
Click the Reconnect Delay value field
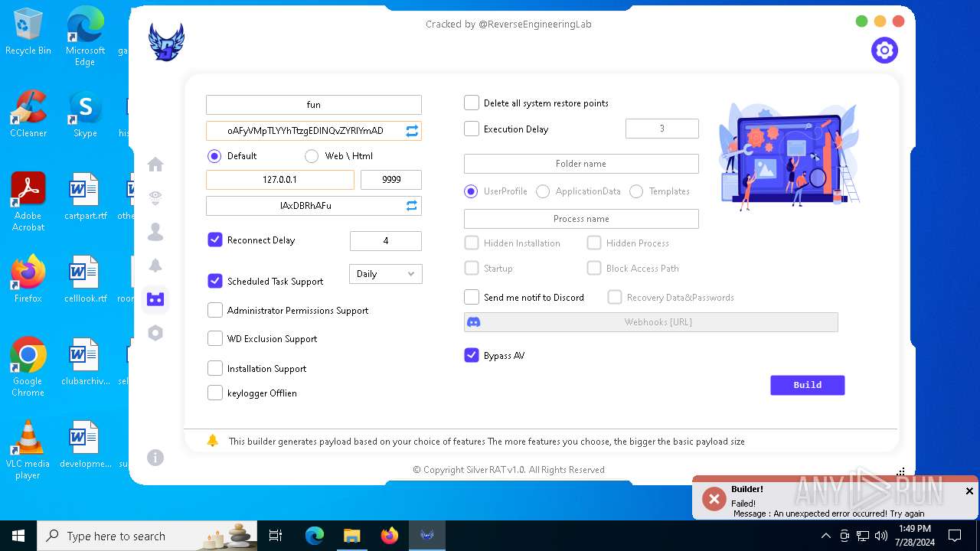386,241
